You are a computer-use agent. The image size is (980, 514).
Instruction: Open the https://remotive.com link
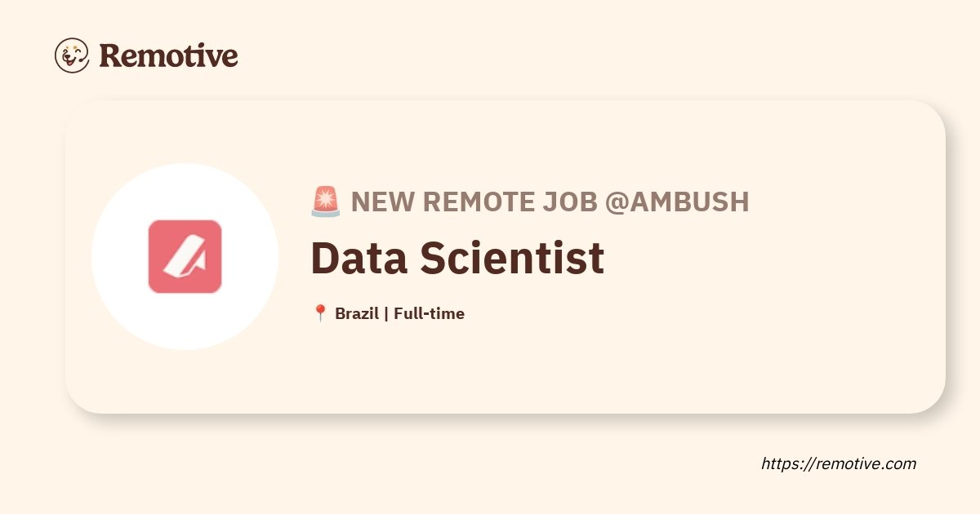pyautogui.click(x=839, y=463)
